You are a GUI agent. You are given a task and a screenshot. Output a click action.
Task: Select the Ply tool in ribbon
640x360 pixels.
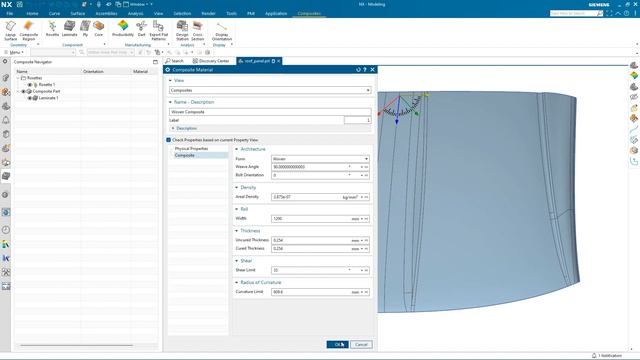[x=85, y=29]
